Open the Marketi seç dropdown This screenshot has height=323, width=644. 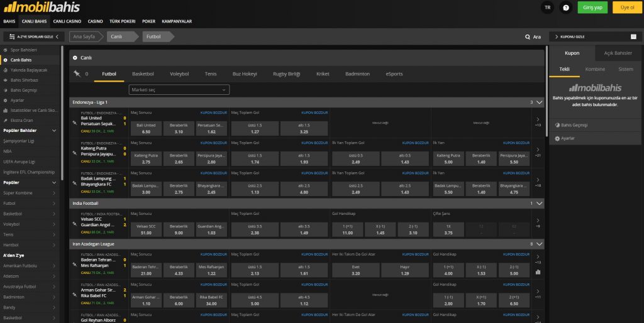tap(179, 90)
